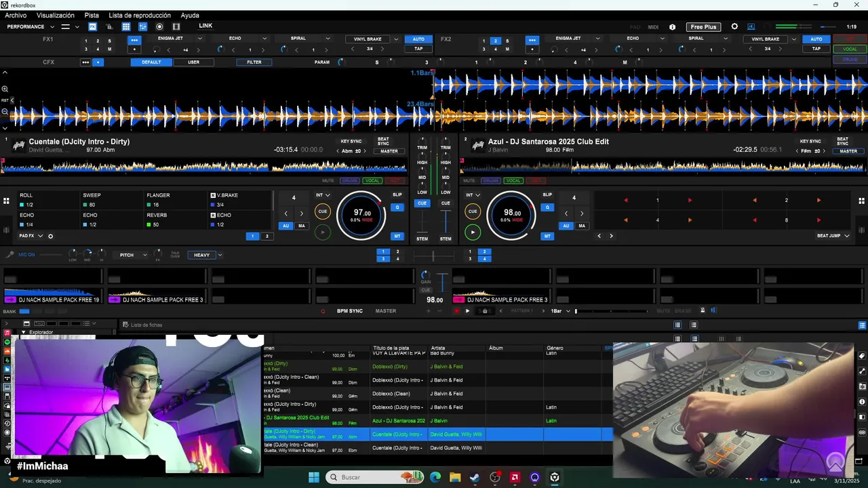Toggle deck 1 quantize Q button

click(397, 207)
